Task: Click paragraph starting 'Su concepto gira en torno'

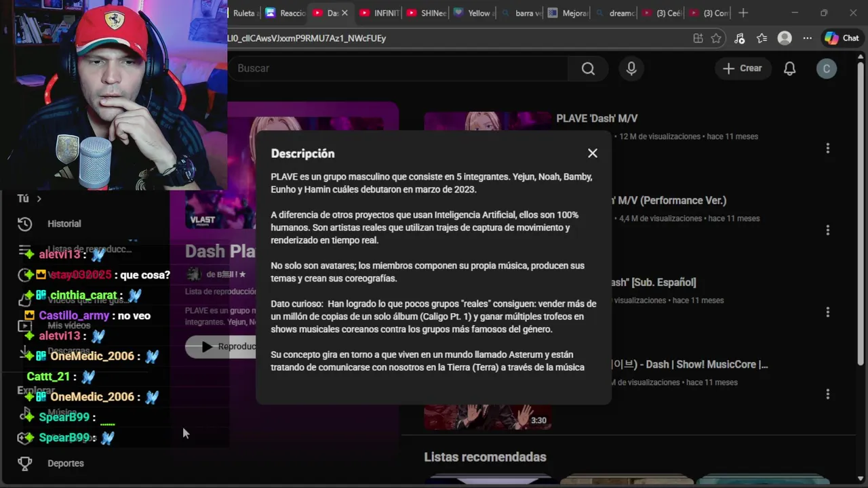Action: click(x=428, y=361)
